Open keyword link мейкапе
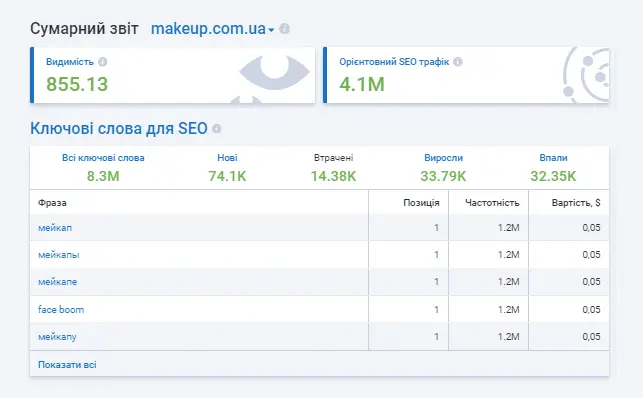This screenshot has width=643, height=398. coord(57,282)
